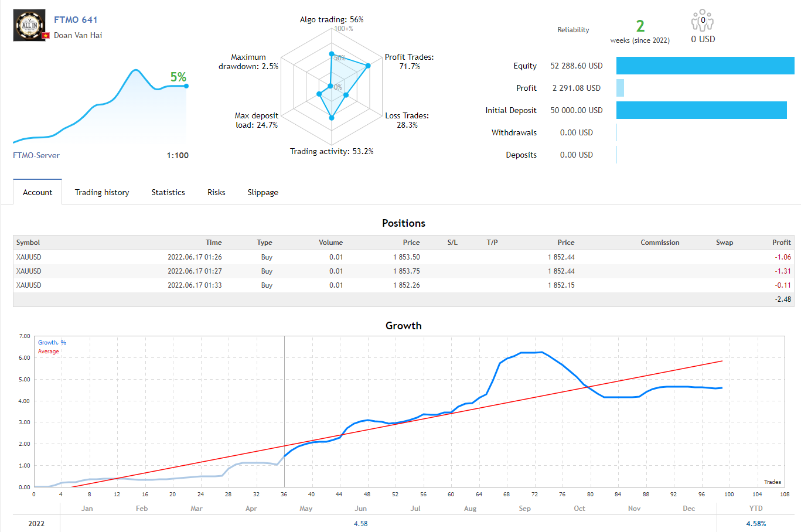Select the XAUUSD position opened 01:27
The height and width of the screenshot is (532, 801).
[403, 271]
